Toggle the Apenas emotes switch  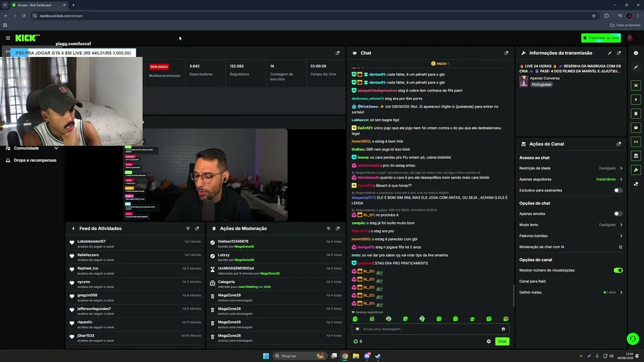coord(618,214)
